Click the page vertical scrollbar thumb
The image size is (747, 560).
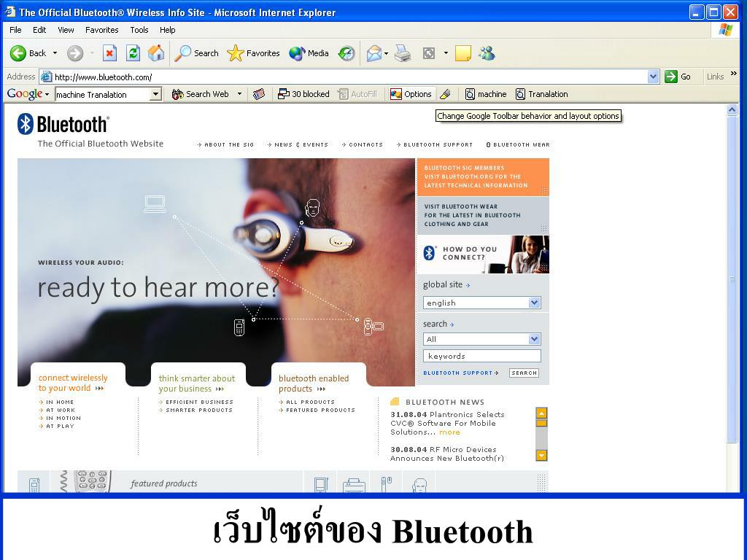tap(732, 280)
